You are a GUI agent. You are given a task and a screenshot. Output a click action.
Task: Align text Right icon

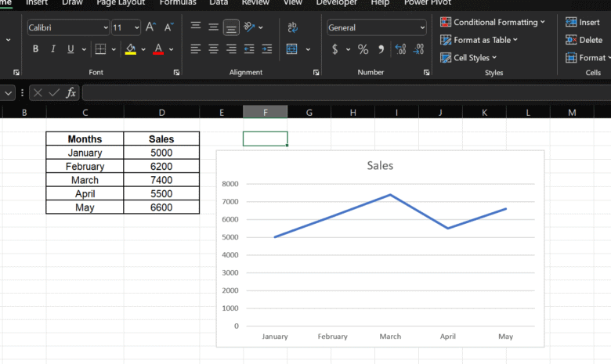(x=231, y=49)
